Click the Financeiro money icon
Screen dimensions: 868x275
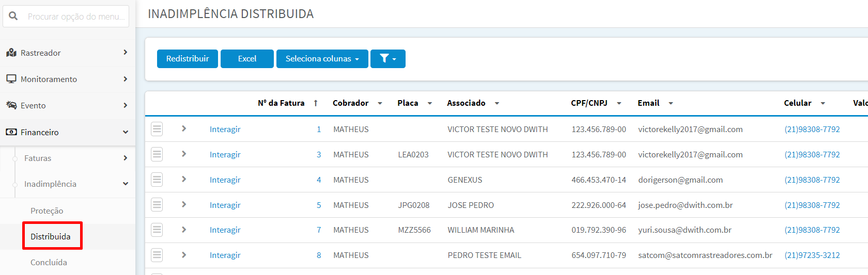point(11,132)
